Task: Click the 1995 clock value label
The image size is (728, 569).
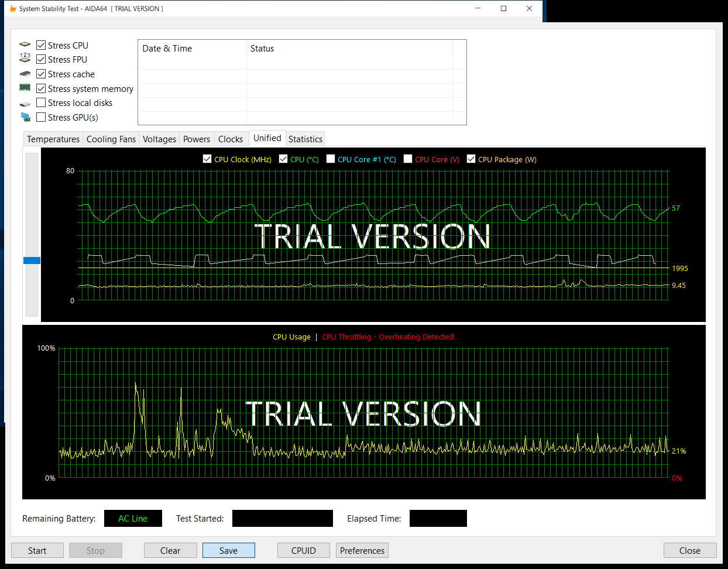Action: (x=680, y=269)
